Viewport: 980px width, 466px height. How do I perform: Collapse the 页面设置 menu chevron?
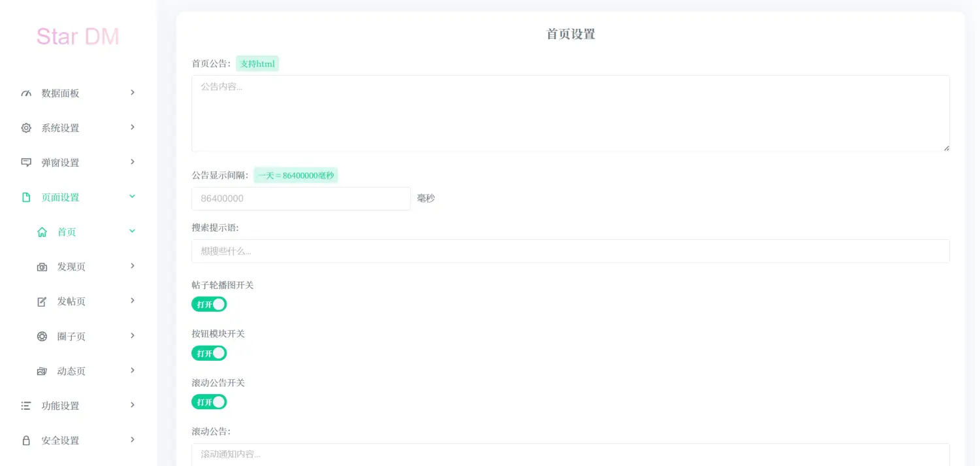(x=133, y=197)
